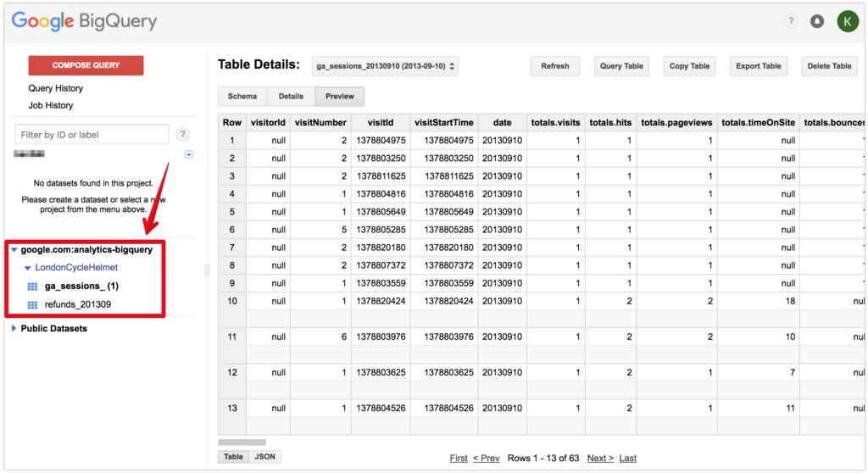The image size is (868, 473).
Task: Click the google.com:analytics-bigquery project name
Action: point(86,250)
